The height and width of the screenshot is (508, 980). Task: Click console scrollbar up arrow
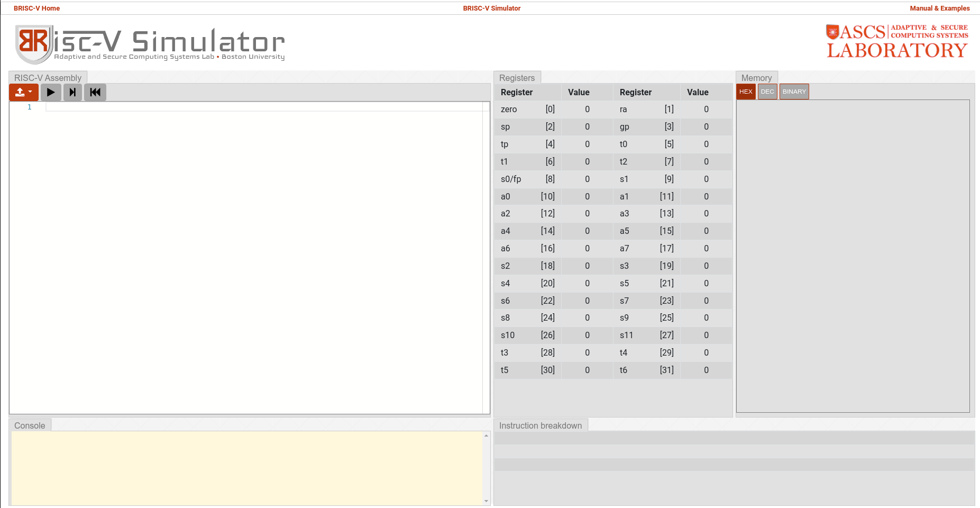(x=486, y=436)
